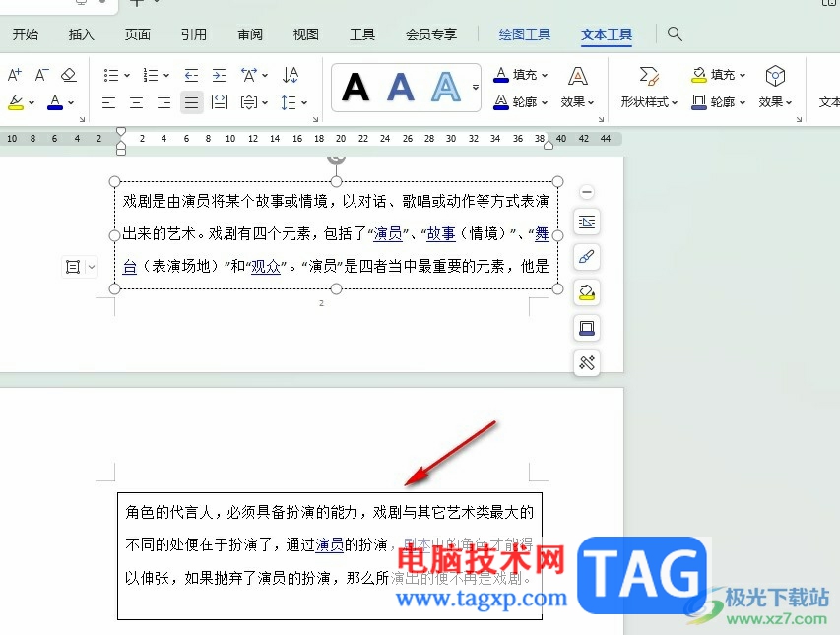The width and height of the screenshot is (840, 635).
Task: Go to 审阅 tab
Action: [x=250, y=34]
